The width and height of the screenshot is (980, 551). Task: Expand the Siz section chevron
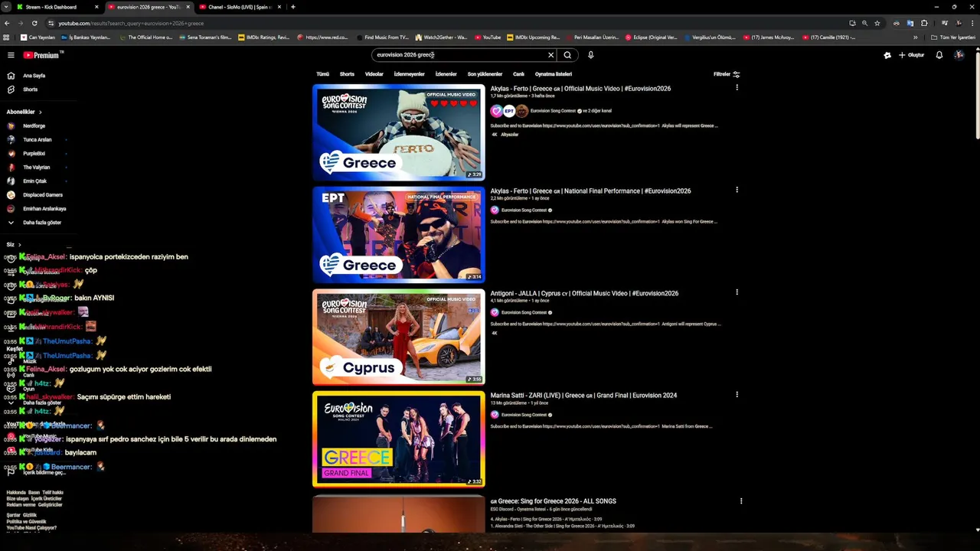pyautogui.click(x=19, y=245)
